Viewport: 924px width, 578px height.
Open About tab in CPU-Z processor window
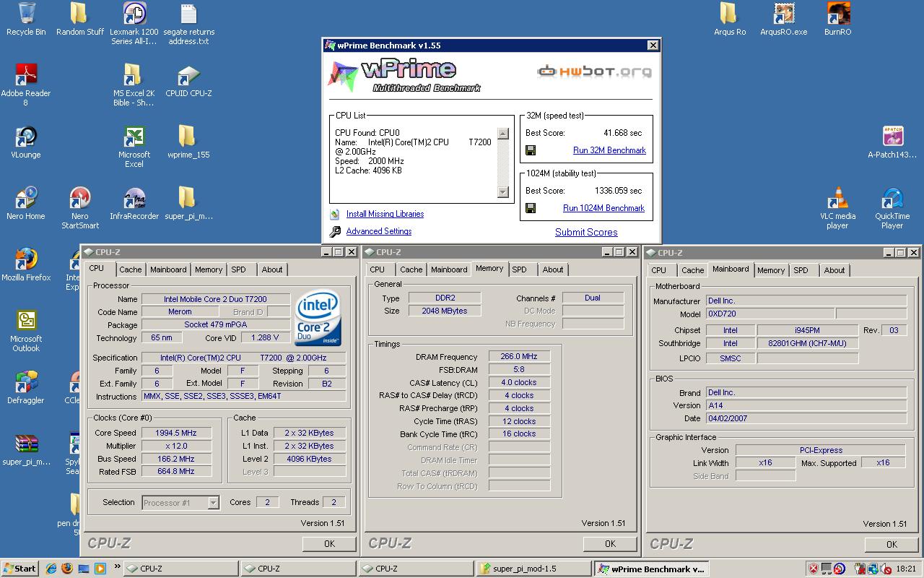[x=272, y=269]
